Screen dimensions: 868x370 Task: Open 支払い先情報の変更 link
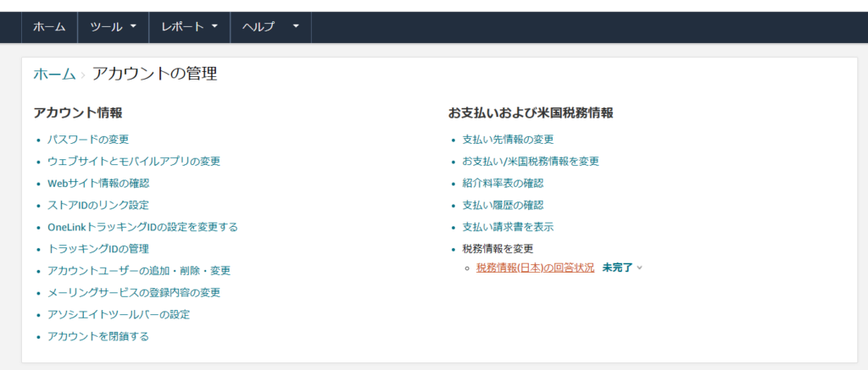[508, 139]
